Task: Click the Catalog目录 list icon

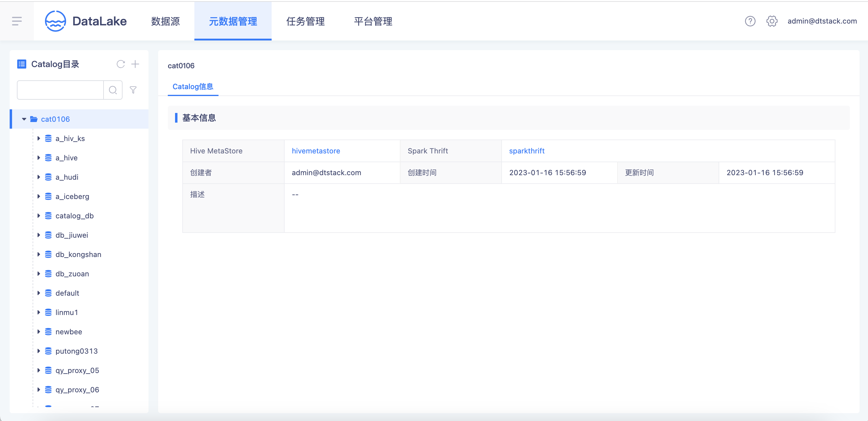Action: 22,64
